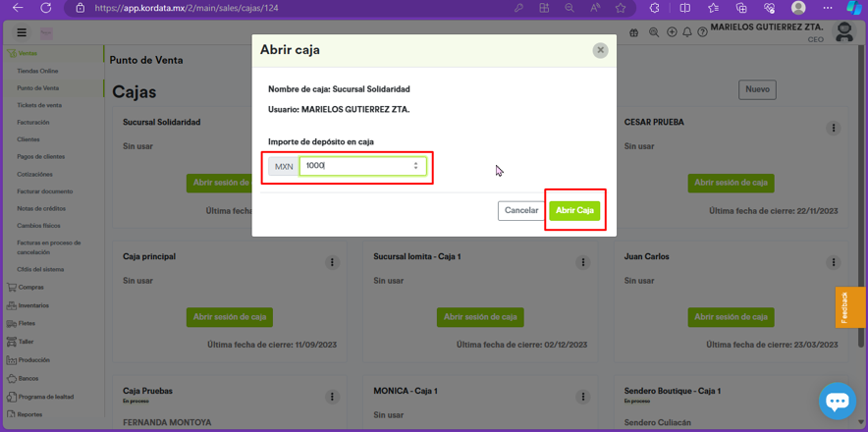Bookmark page with the star icon
The image size is (868, 432).
tap(621, 8)
